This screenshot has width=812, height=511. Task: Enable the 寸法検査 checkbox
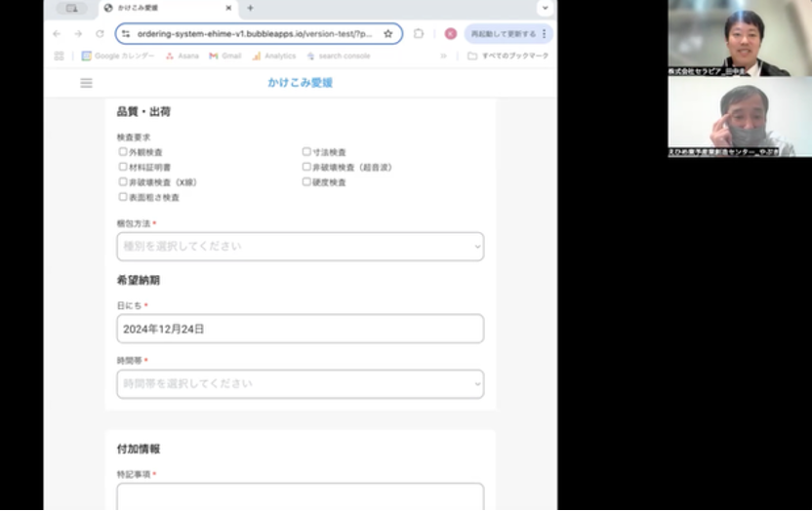point(306,152)
